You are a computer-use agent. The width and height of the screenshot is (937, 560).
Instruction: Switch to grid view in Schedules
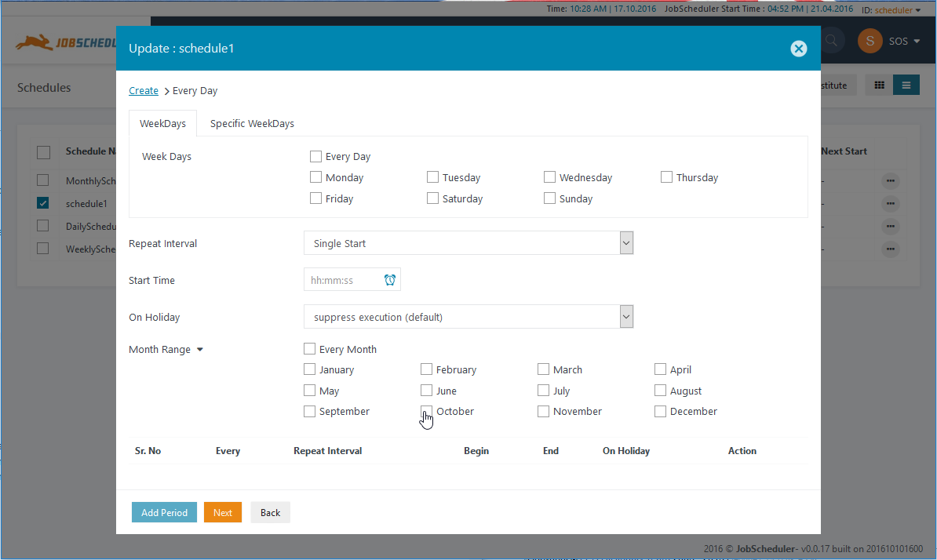point(879,85)
